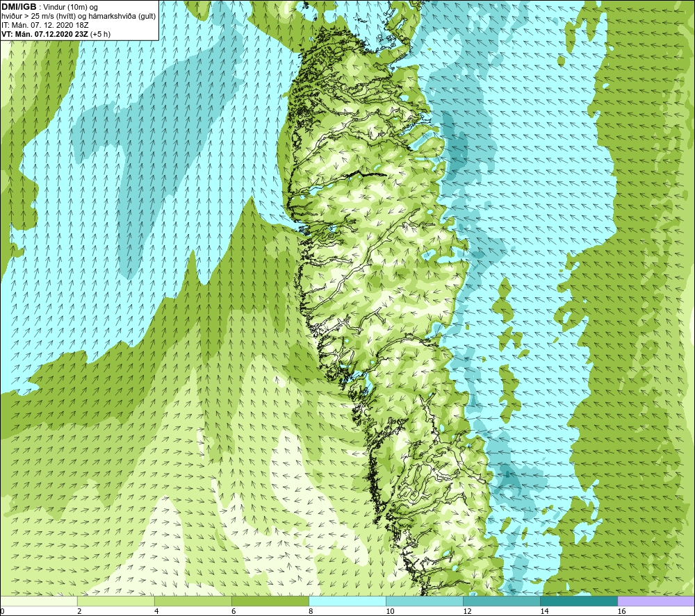The width and height of the screenshot is (695, 616).
Task: Click the 6–8 m/s dark green swatch
Action: 270,601
